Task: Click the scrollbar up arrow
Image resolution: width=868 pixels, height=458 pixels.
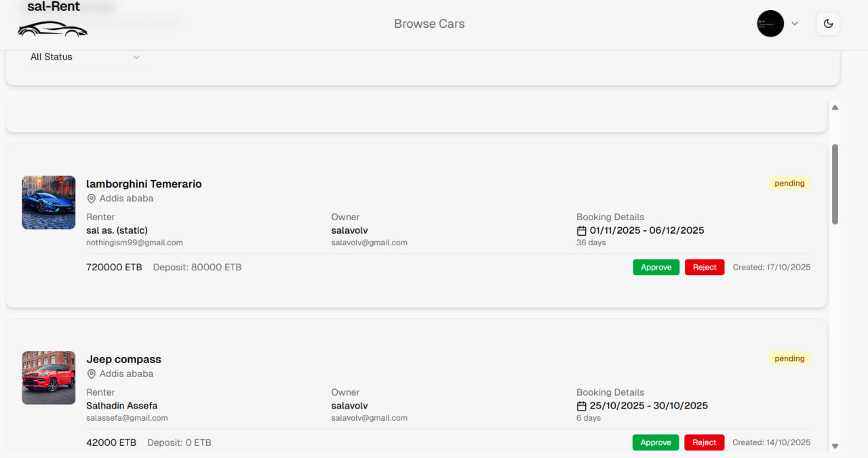Action: [x=835, y=106]
